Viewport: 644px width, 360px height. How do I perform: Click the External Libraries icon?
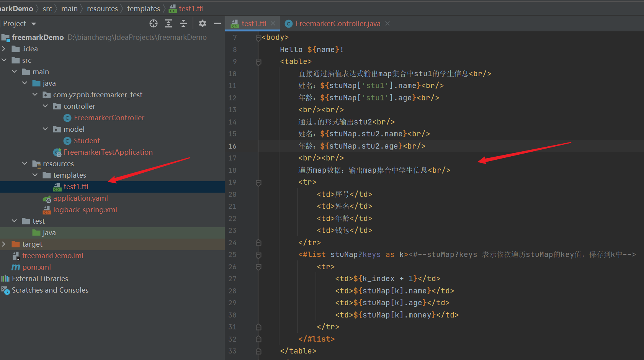click(5, 278)
